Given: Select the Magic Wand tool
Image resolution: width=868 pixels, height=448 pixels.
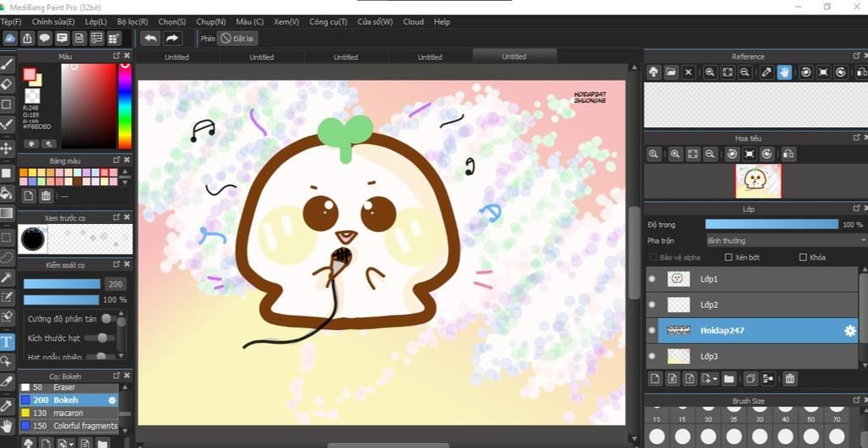Looking at the screenshot, I should [x=6, y=277].
